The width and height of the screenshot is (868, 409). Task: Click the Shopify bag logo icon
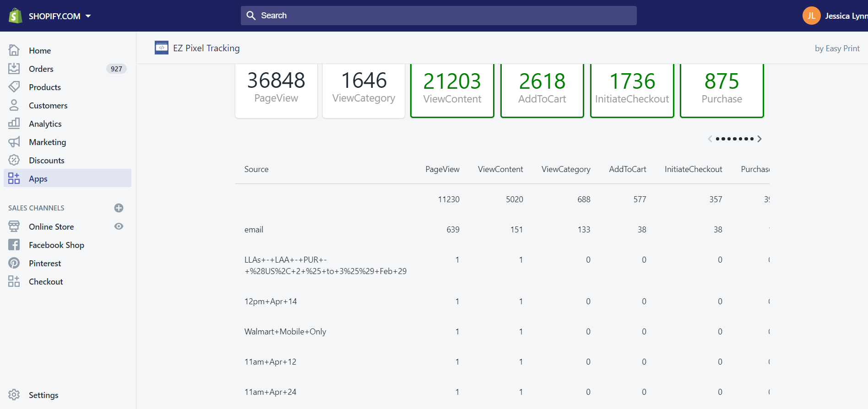tap(15, 16)
